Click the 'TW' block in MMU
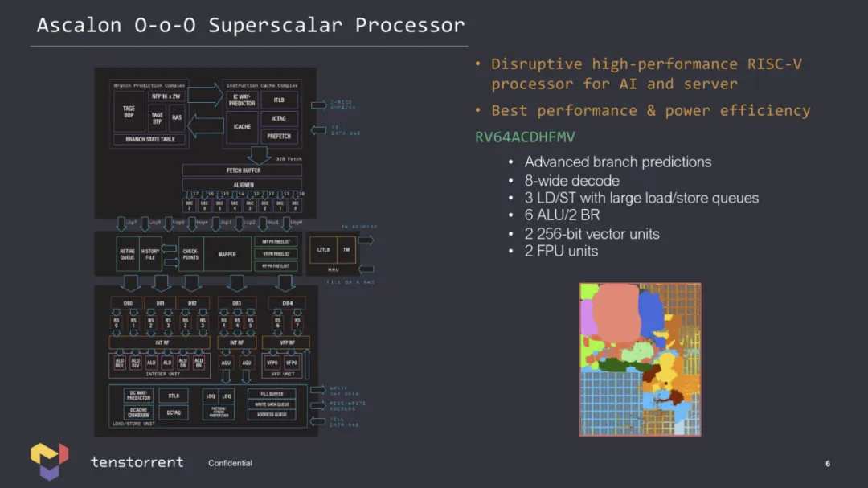This screenshot has height=488, width=868. click(346, 250)
